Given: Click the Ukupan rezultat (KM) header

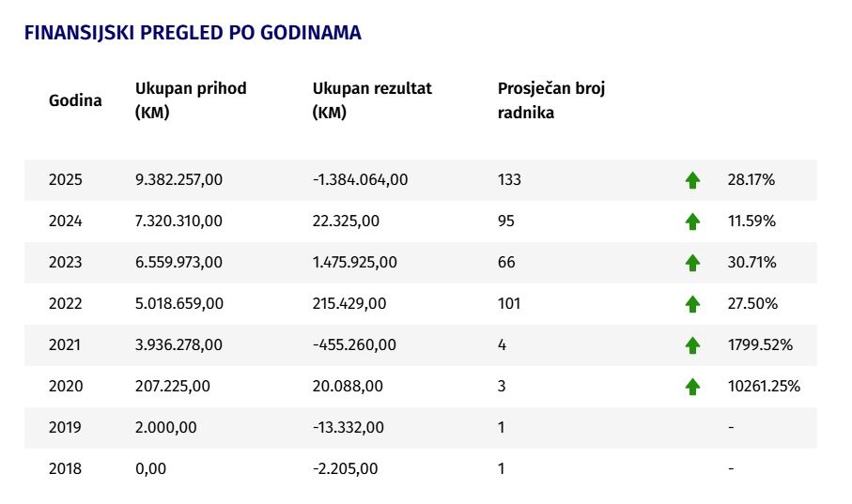Looking at the screenshot, I should (372, 99).
